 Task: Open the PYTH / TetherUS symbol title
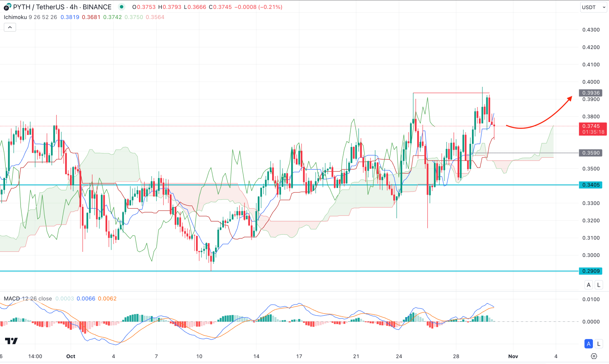pos(62,7)
